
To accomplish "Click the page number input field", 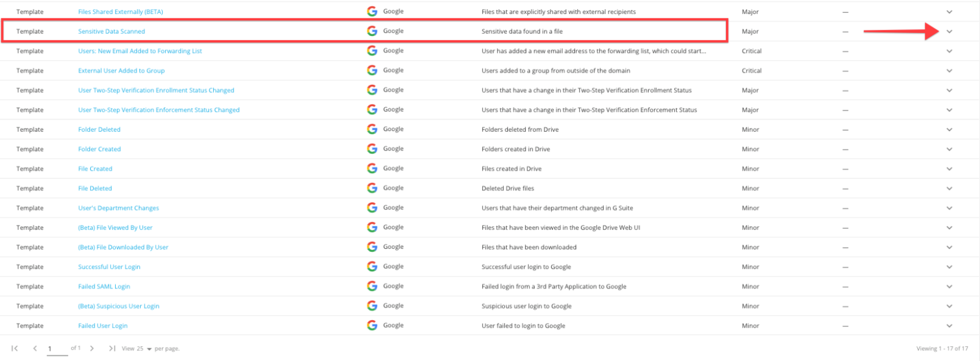I will pos(57,349).
